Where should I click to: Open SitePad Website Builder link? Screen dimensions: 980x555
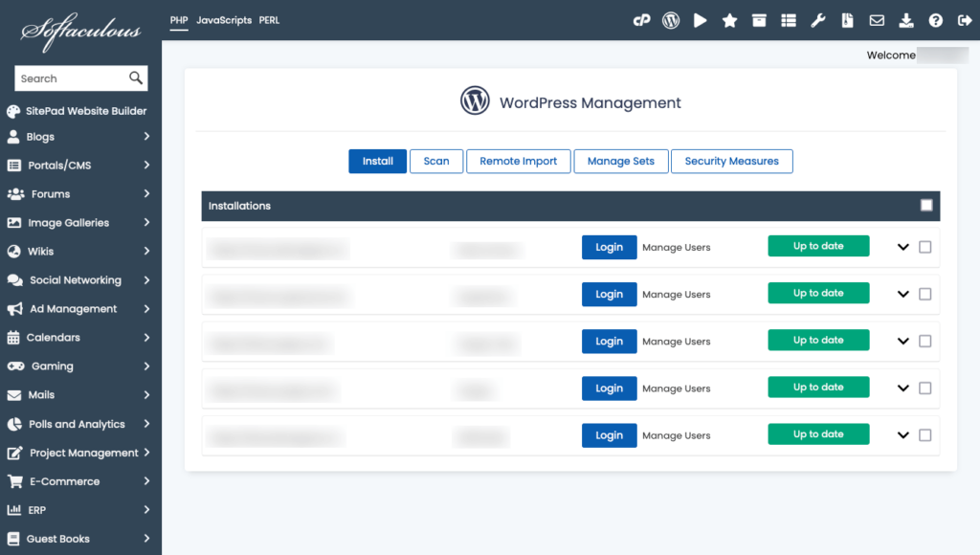point(86,111)
